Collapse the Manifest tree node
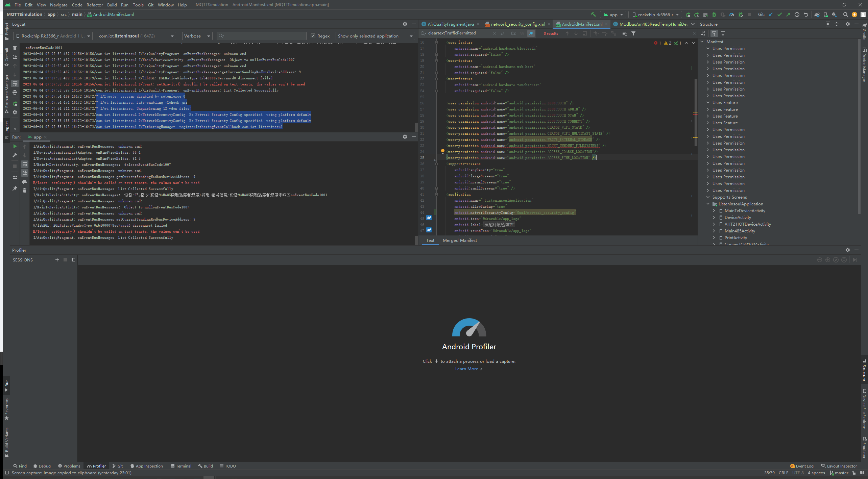This screenshot has width=868, height=479. click(x=702, y=42)
